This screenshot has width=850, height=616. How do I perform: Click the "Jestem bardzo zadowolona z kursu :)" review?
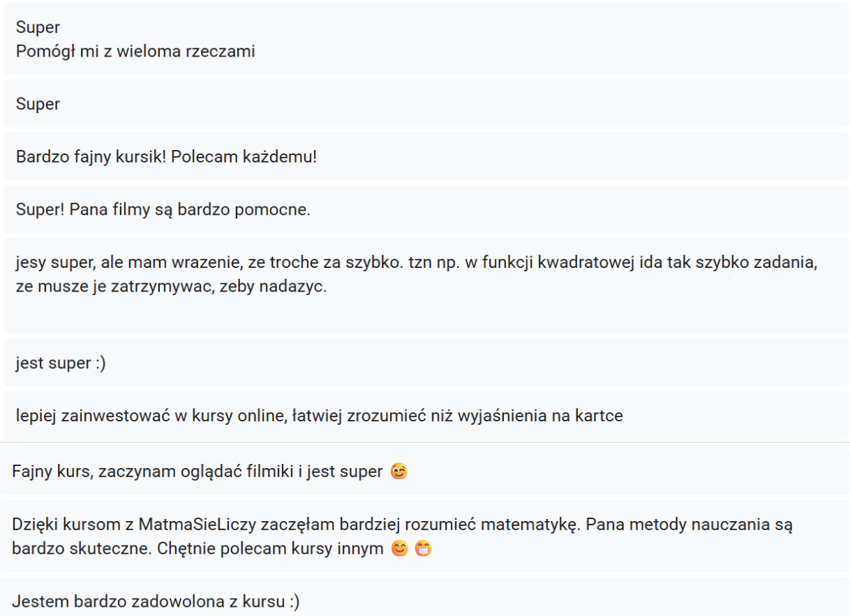[x=156, y=601]
